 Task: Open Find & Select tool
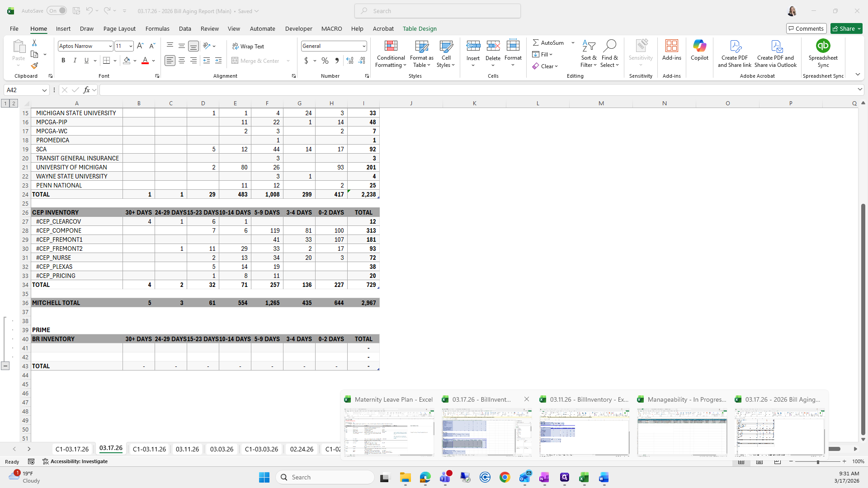(x=609, y=54)
